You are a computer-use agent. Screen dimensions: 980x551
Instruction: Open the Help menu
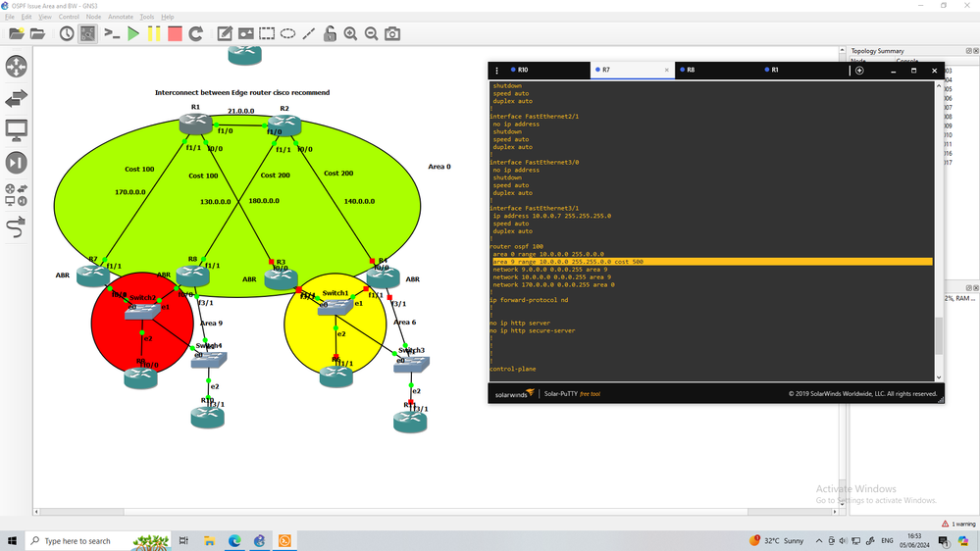point(168,17)
